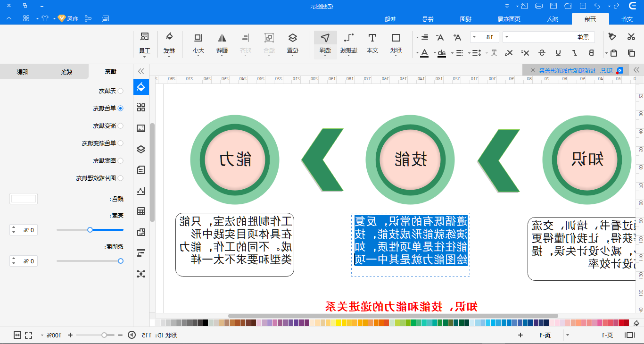Click the Copy icon in ribbon
Image resolution: width=644 pixels, height=344 pixels.
point(631,53)
